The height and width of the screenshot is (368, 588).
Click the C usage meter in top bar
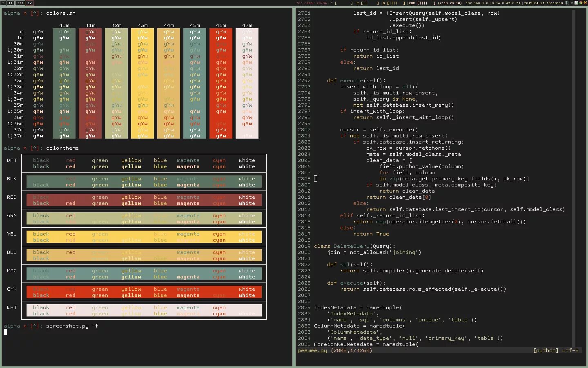click(x=341, y=3)
